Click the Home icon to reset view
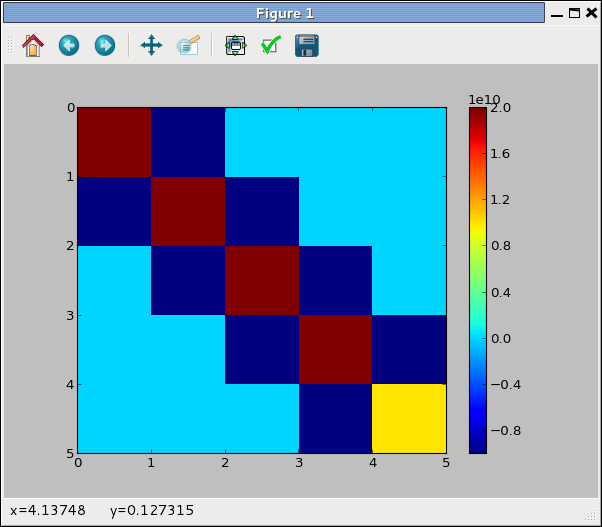 tap(33, 45)
